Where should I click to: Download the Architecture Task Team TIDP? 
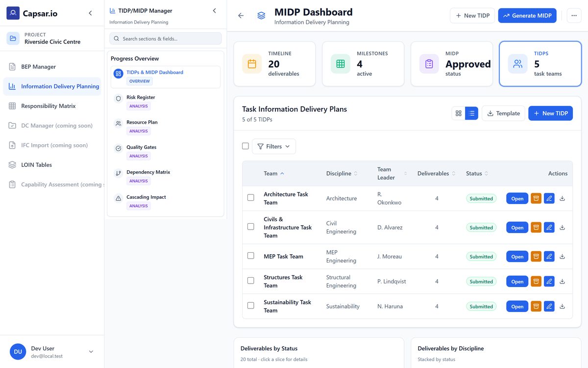tap(563, 198)
